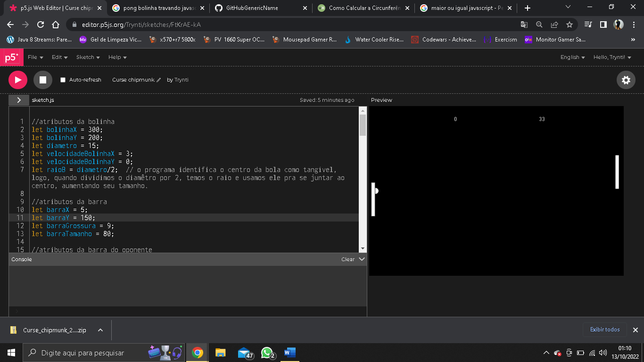
Task: Go to the browser home page
Action: pos(56,25)
